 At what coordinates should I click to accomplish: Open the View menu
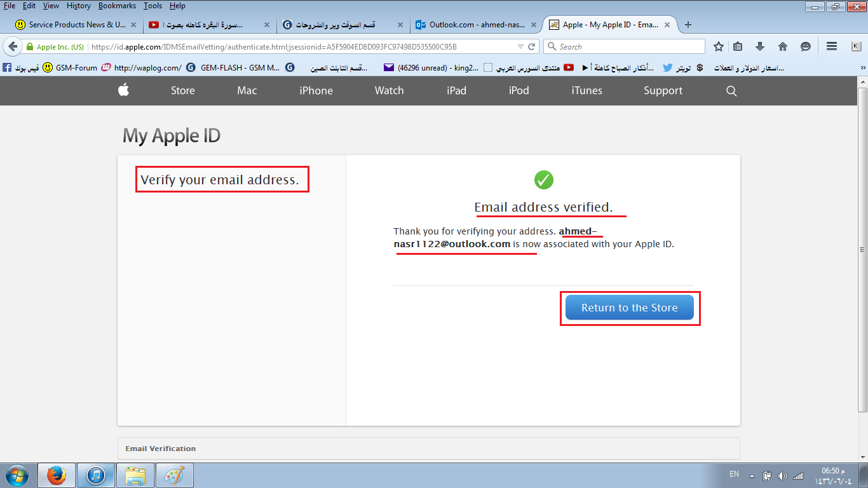pos(51,6)
